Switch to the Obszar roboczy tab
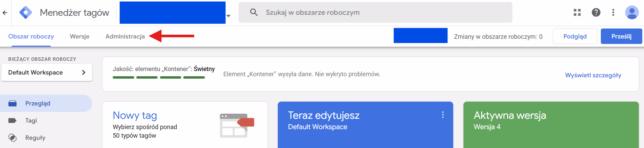 pyautogui.click(x=31, y=36)
